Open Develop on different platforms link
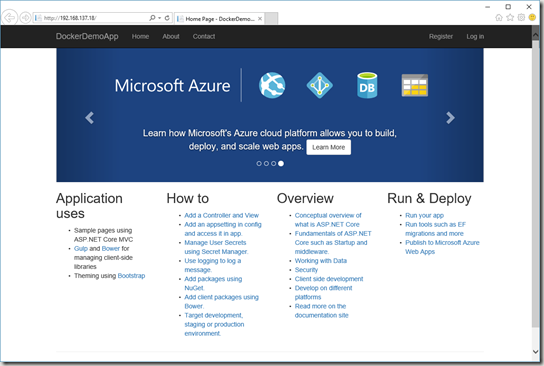Image resolution: width=544 pixels, height=366 pixels. pos(323,292)
